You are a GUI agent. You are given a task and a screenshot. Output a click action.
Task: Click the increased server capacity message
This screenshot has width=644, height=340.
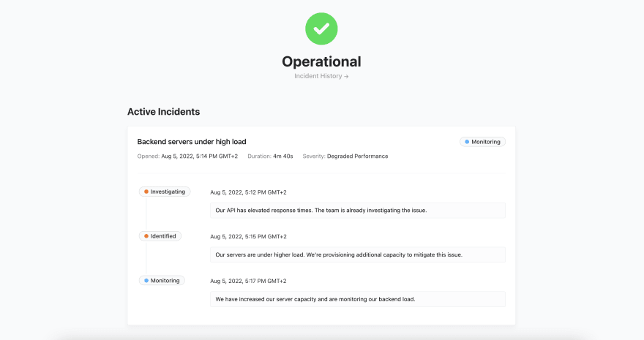point(358,299)
